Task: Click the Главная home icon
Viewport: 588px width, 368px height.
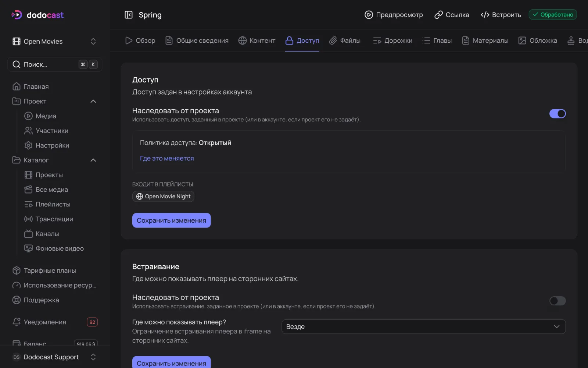Action: 17,86
